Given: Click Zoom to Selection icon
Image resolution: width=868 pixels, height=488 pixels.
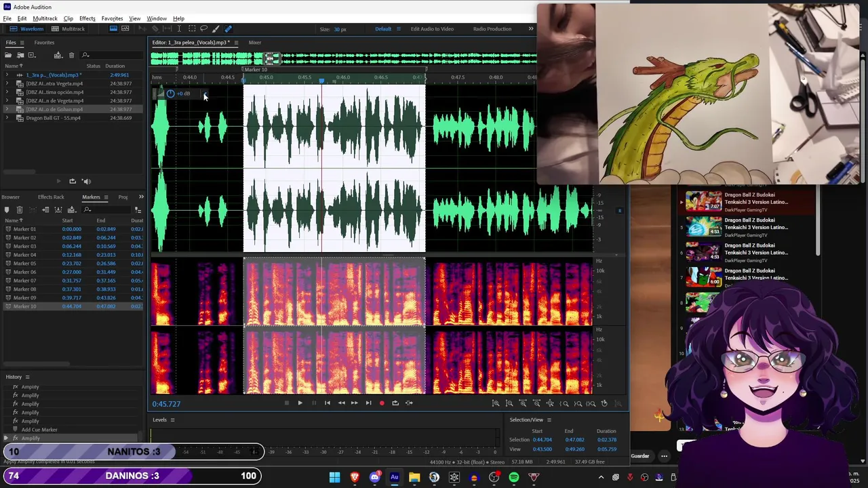Looking at the screenshot, I should click(591, 403).
